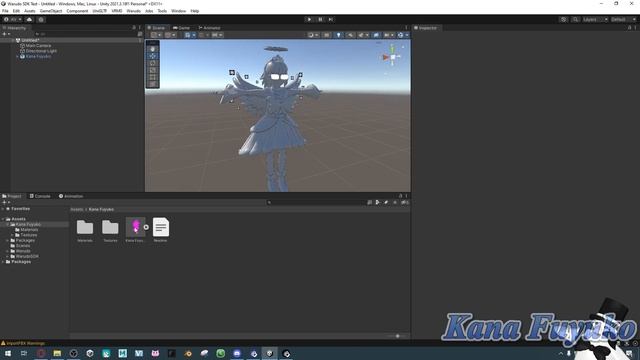Click Assets breadcrumb in Project panel
The height and width of the screenshot is (360, 640).
click(x=77, y=209)
